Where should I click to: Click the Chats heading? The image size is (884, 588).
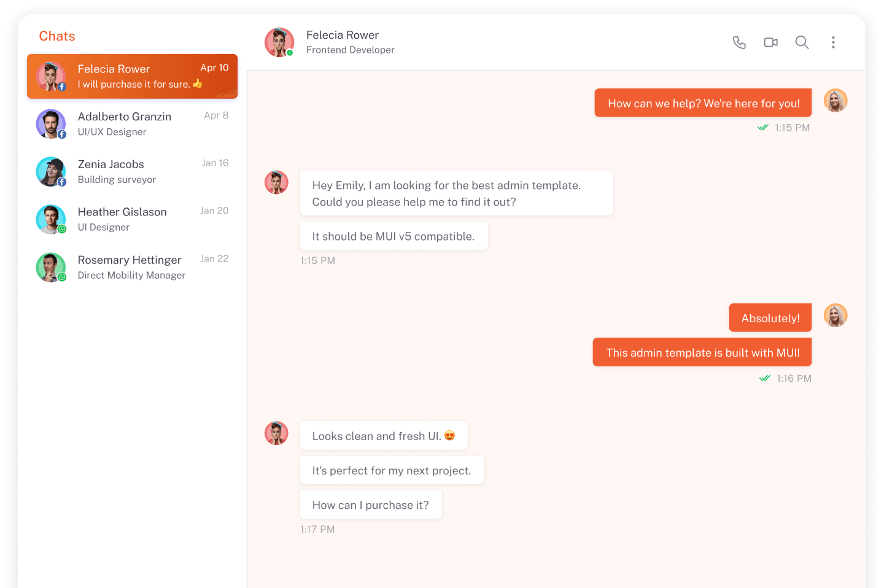point(57,36)
